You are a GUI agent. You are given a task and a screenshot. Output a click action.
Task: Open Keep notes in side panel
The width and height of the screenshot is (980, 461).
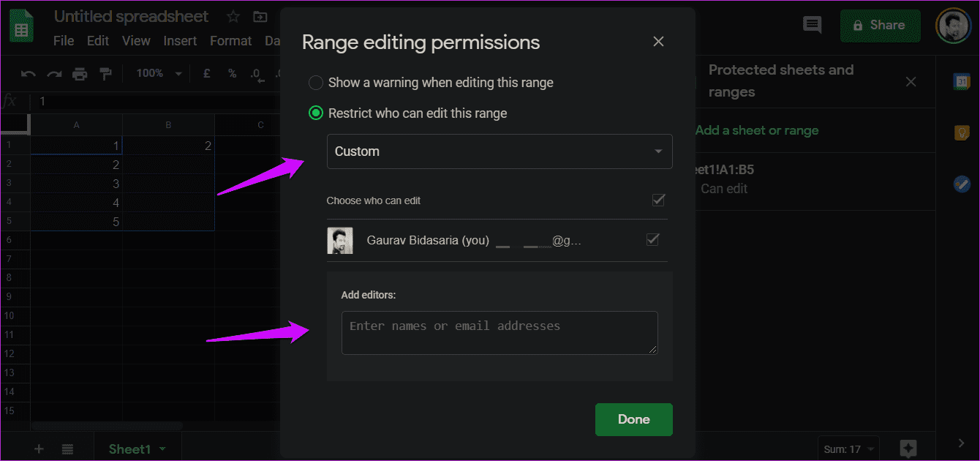[x=961, y=133]
